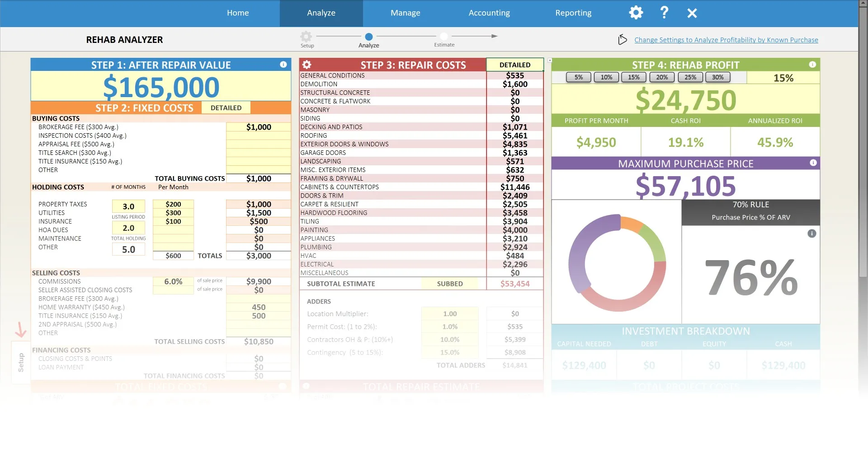868x453 pixels.
Task: Click the Estimate step circle marker
Action: click(x=444, y=36)
